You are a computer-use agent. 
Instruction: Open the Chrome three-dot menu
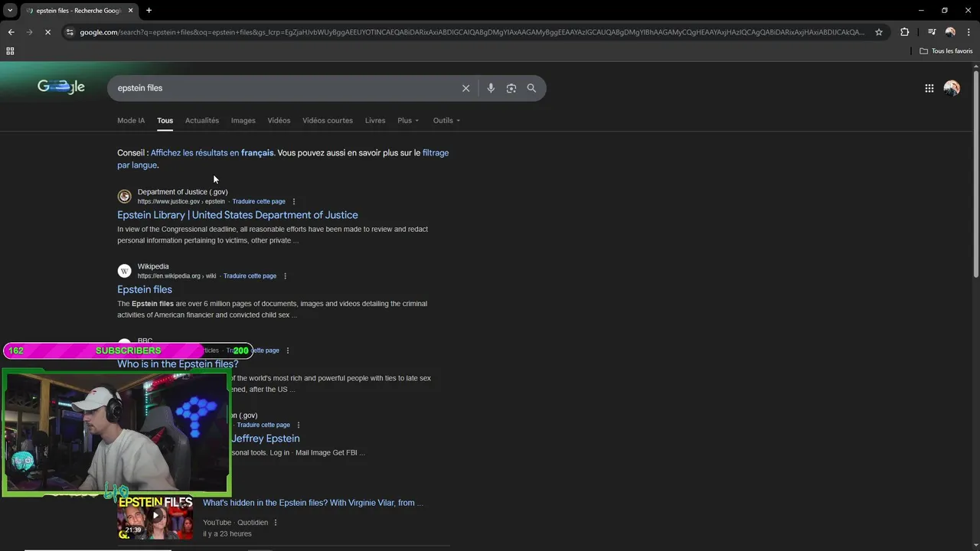[969, 32]
